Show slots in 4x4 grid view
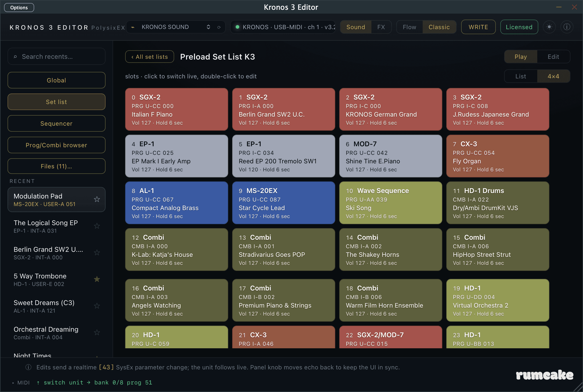Image resolution: width=583 pixels, height=392 pixels. click(x=553, y=76)
